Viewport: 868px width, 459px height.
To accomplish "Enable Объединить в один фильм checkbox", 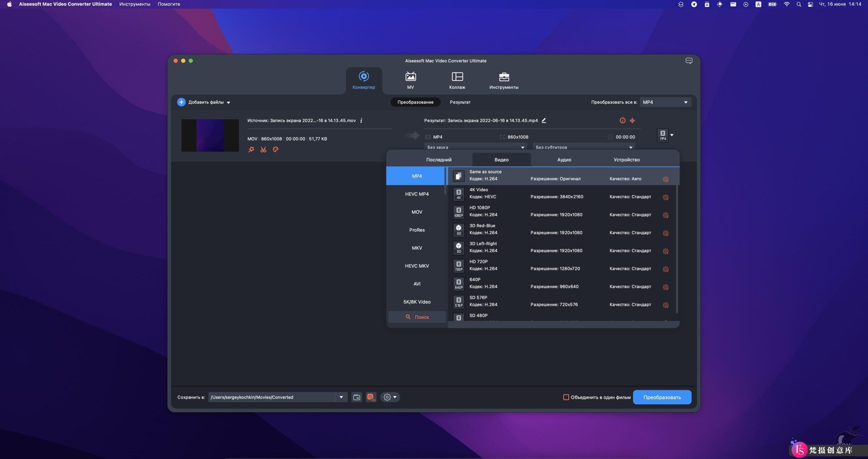I will pyautogui.click(x=566, y=397).
